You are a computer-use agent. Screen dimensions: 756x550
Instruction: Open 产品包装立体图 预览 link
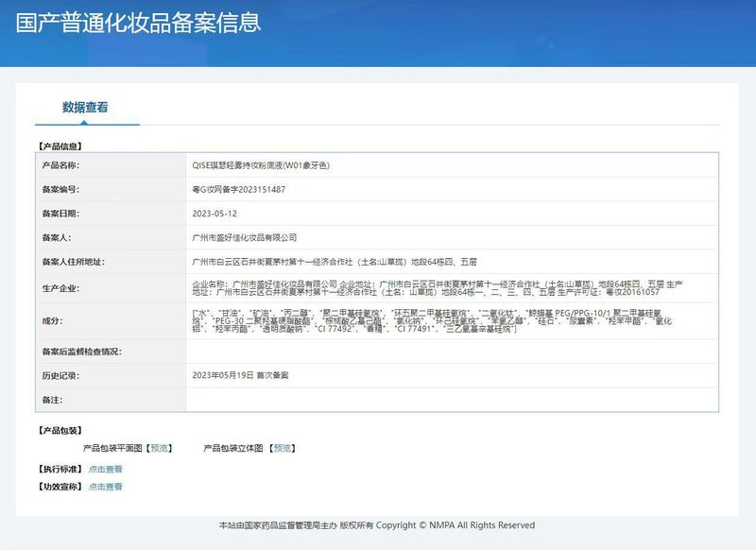pos(283,448)
